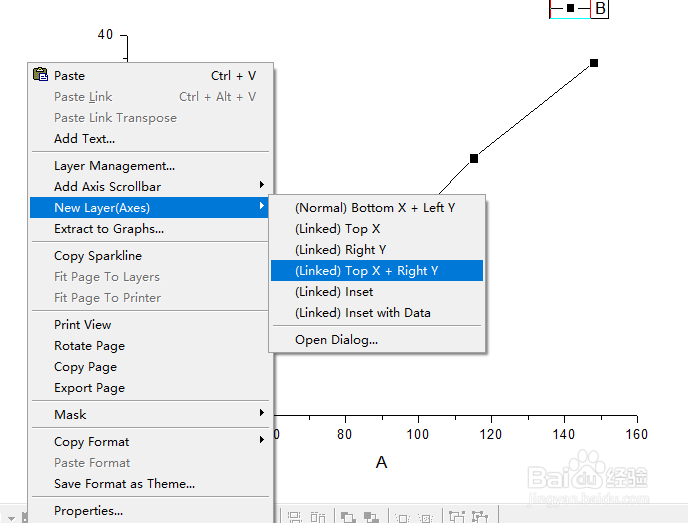Click the toolbar dropdown arrow at bottom left
The height and width of the screenshot is (523, 688).
click(12, 518)
